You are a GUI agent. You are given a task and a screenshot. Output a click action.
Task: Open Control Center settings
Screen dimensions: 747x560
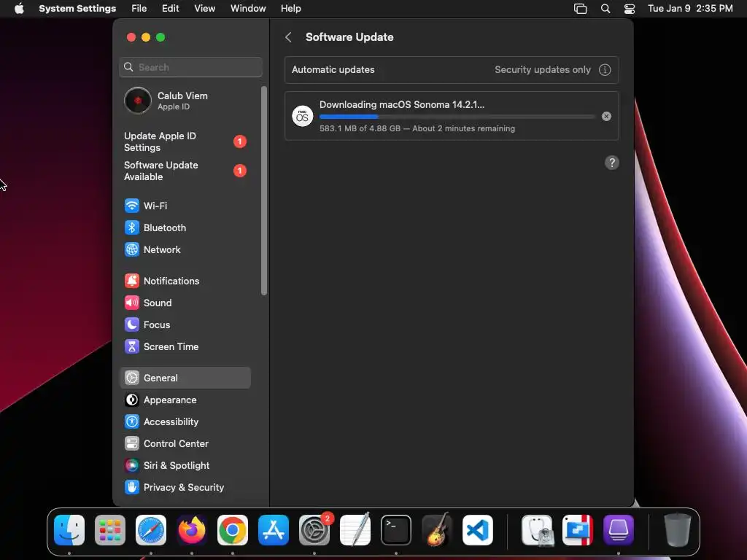(x=185, y=444)
